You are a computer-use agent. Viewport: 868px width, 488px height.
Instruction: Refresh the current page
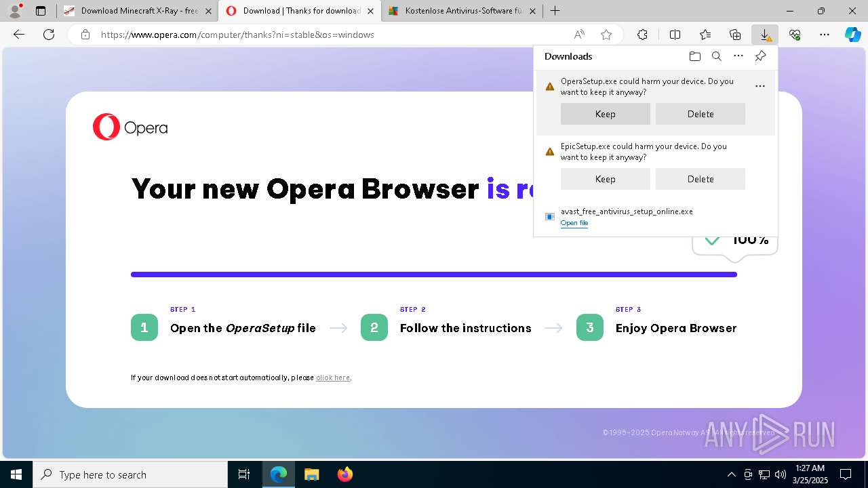click(49, 35)
